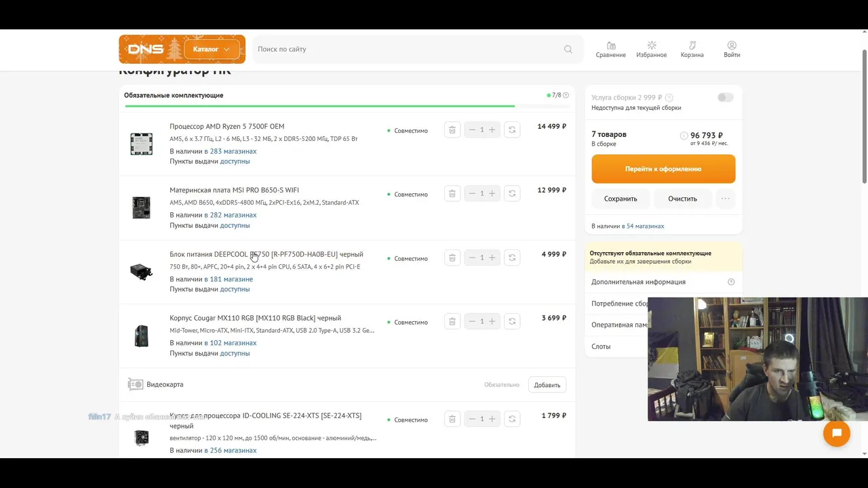This screenshot has width=868, height=488.
Task: Replace the MSI PRO B650-S motherboard
Action: 512,193
